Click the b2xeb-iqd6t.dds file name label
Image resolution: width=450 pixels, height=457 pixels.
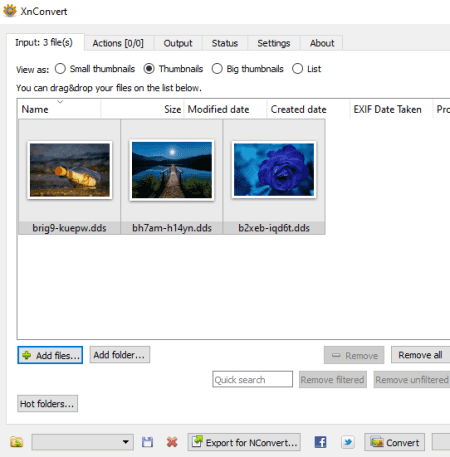pyautogui.click(x=274, y=228)
